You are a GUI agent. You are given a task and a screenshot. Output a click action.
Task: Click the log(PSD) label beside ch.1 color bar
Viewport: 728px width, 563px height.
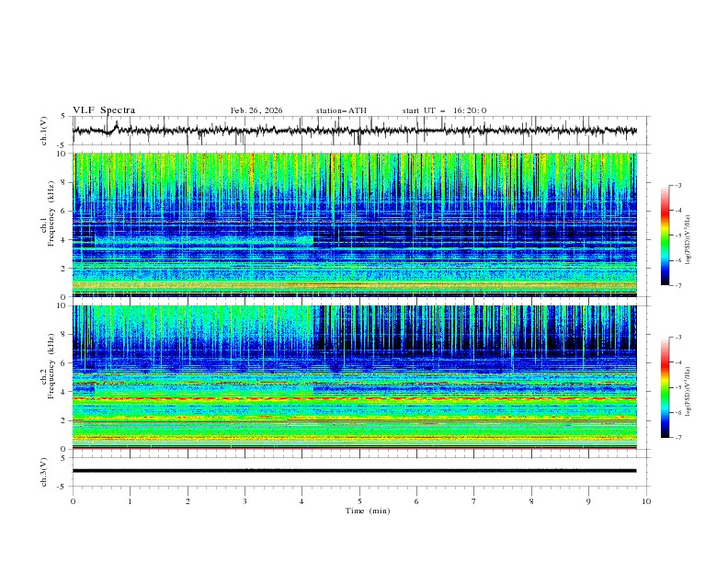click(688, 240)
